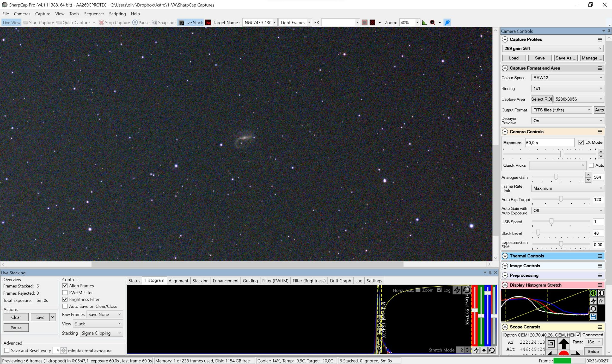Click the Select ROI button

point(541,99)
